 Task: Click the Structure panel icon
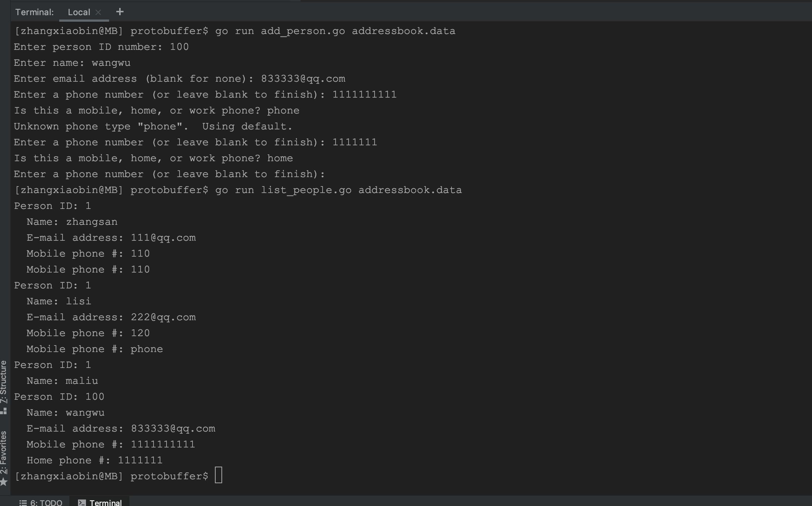pyautogui.click(x=4, y=411)
